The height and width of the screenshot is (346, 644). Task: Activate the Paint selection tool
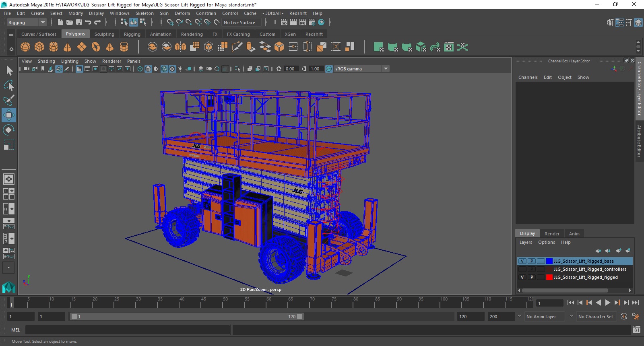click(x=9, y=100)
